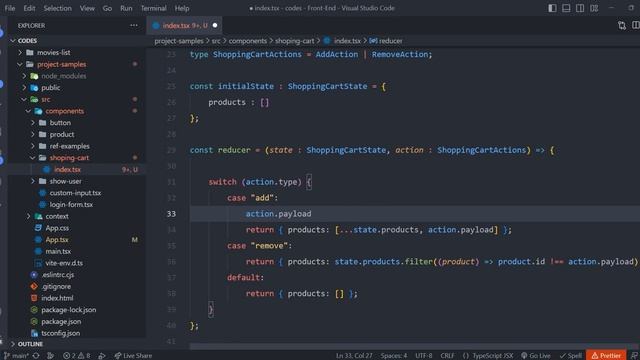Expand the public folder
The image size is (640, 360).
coord(77,88)
